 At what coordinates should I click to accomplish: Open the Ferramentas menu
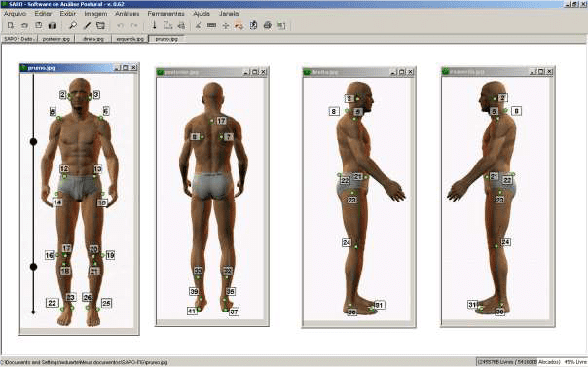[x=166, y=13]
